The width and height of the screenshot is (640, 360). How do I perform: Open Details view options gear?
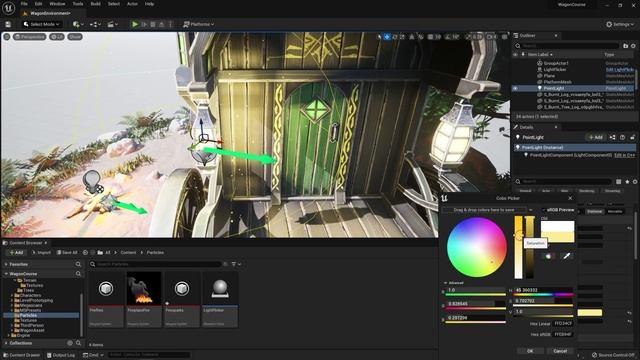point(635,182)
